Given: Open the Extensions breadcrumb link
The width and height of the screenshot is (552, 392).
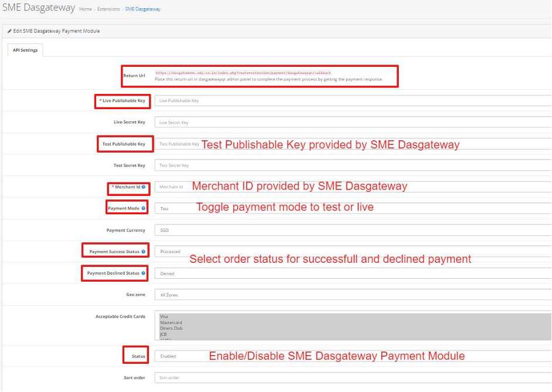Looking at the screenshot, I should tap(109, 9).
